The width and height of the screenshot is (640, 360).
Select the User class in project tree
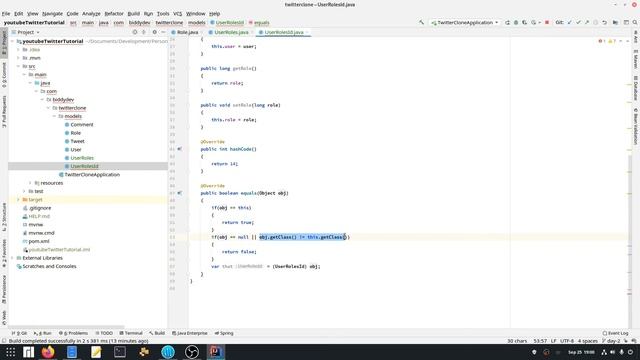click(76, 149)
